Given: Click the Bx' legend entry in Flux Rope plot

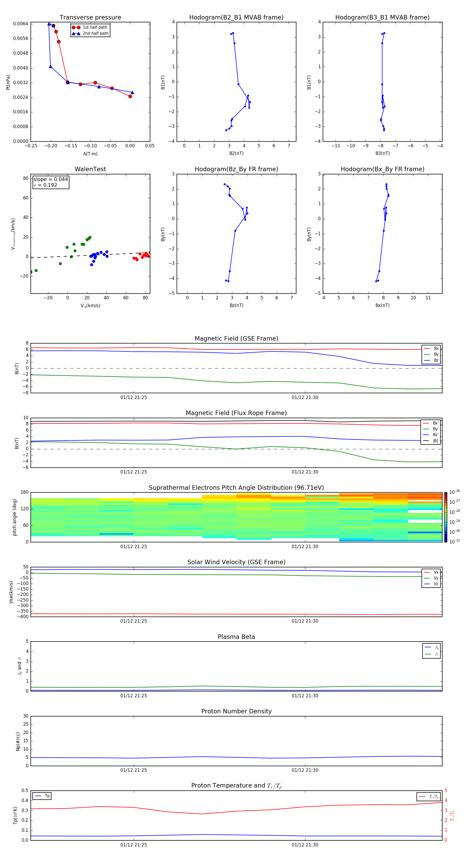Looking at the screenshot, I should [x=431, y=423].
